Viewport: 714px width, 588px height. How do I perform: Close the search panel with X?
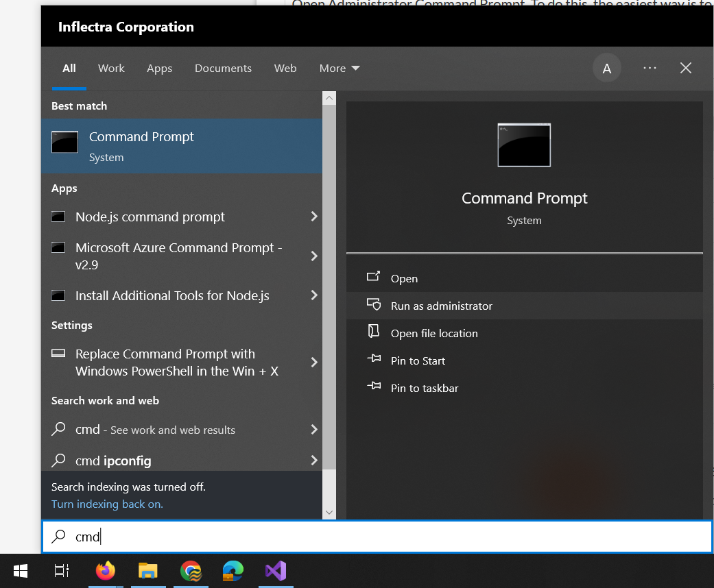686,69
